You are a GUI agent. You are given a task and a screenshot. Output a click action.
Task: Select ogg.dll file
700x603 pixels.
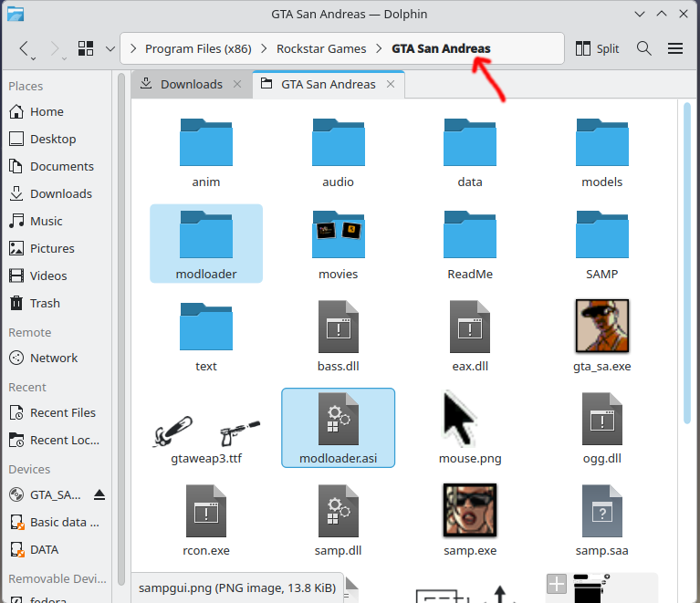click(x=601, y=429)
